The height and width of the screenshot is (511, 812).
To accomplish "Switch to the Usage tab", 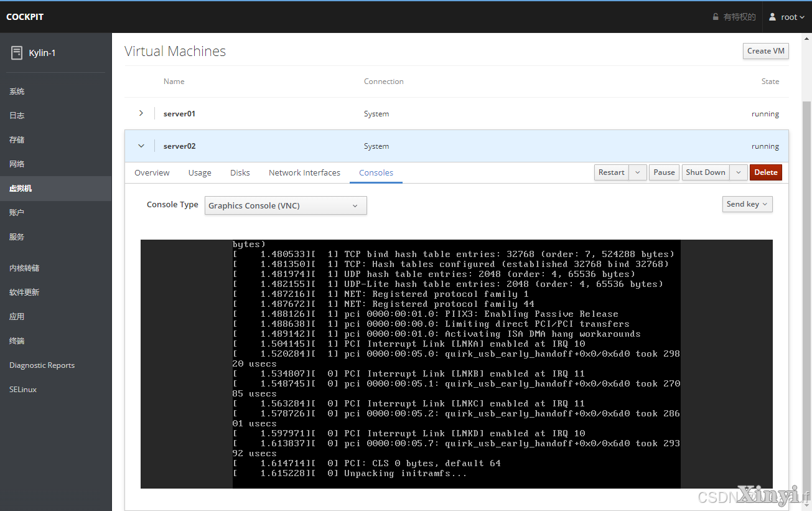I will coord(200,172).
